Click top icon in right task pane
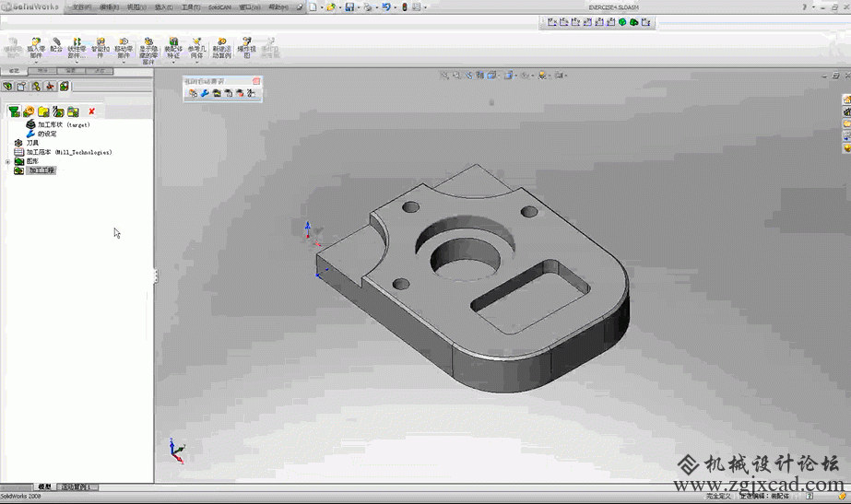This screenshot has width=851, height=504. pos(846,100)
